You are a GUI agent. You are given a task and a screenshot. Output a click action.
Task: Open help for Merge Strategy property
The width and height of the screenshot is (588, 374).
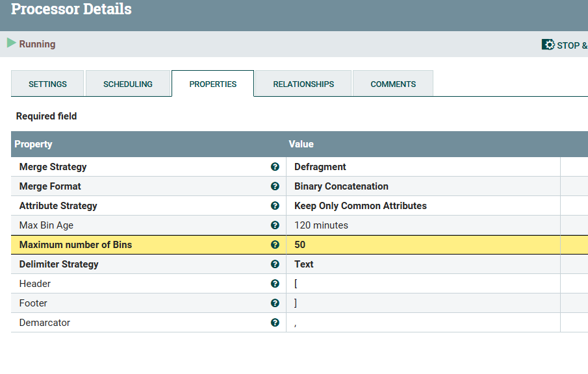[275, 167]
